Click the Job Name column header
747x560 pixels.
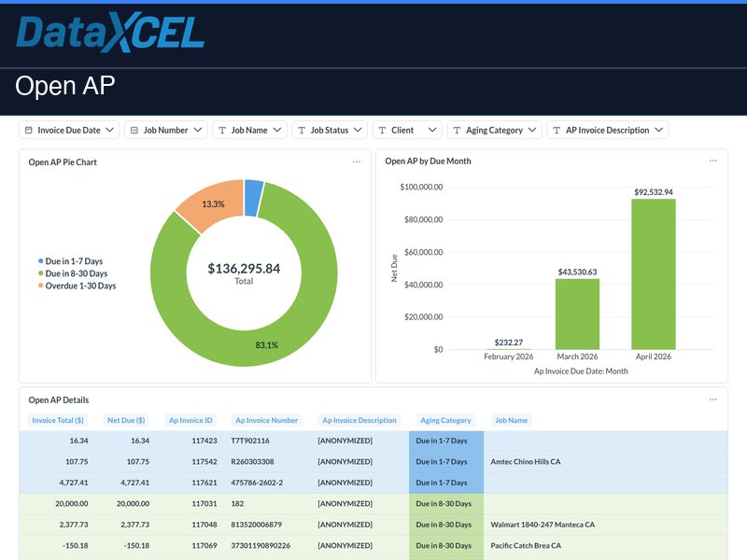(x=512, y=420)
